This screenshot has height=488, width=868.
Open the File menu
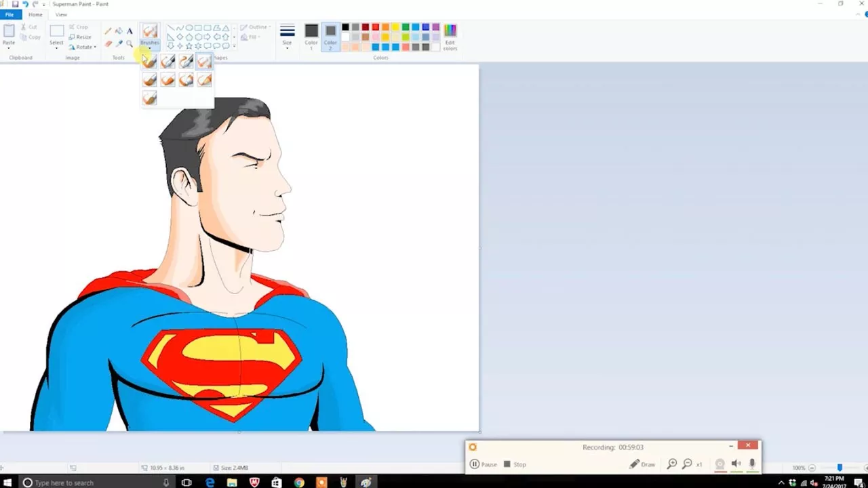9,15
